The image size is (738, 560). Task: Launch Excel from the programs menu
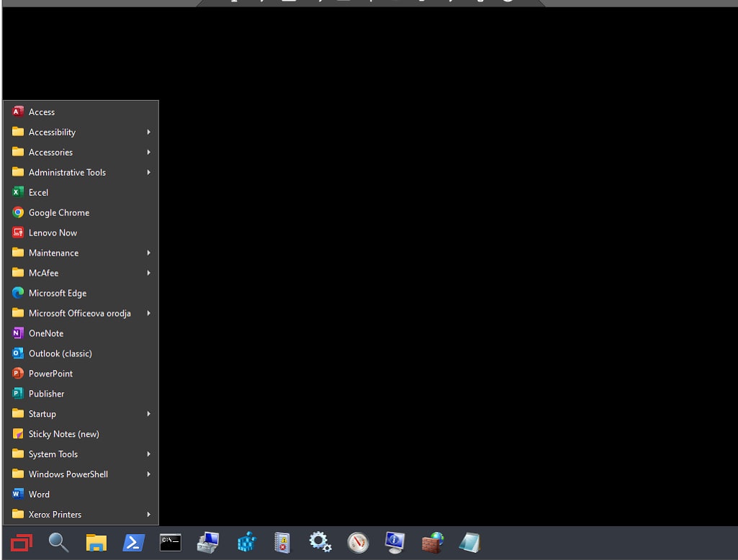point(81,192)
